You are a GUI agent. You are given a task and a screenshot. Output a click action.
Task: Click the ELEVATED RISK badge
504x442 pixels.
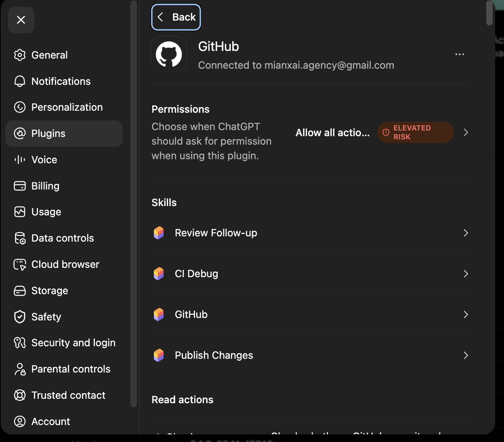(415, 132)
